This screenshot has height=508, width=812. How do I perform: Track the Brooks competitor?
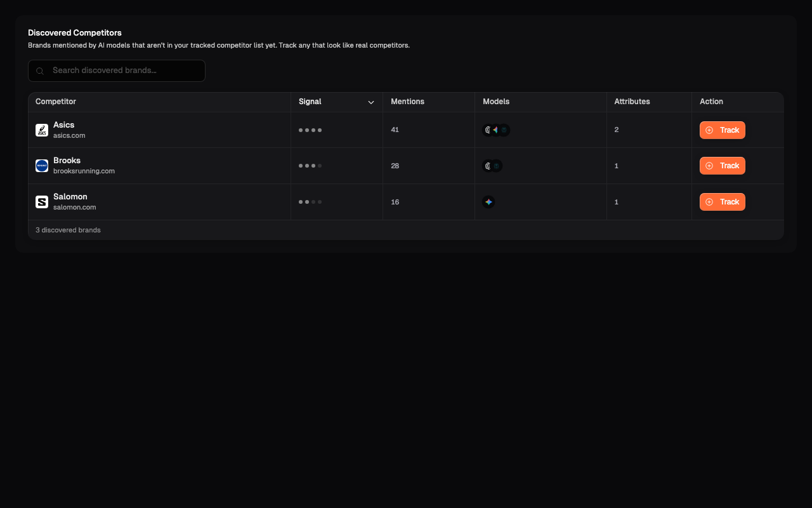(723, 166)
